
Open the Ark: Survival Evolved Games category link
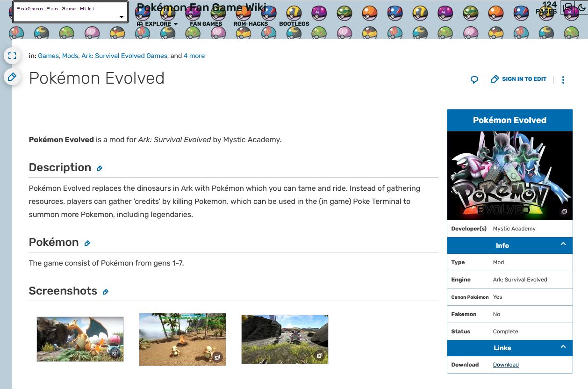click(124, 56)
